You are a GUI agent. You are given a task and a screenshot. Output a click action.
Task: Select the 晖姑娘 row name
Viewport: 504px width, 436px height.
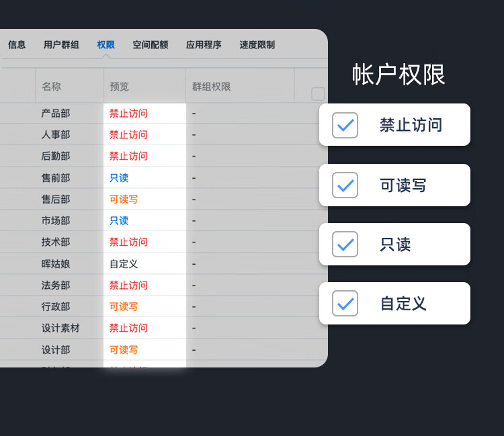pos(56,264)
